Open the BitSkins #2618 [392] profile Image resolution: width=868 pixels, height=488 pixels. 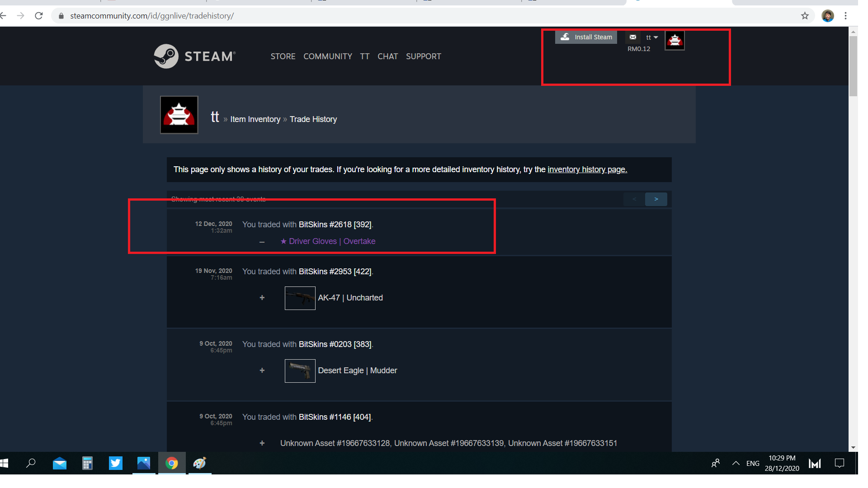coord(335,225)
